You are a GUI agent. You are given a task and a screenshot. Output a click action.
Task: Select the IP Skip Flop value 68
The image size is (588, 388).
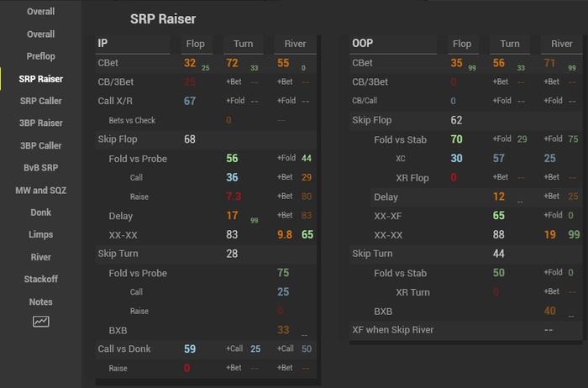click(190, 139)
